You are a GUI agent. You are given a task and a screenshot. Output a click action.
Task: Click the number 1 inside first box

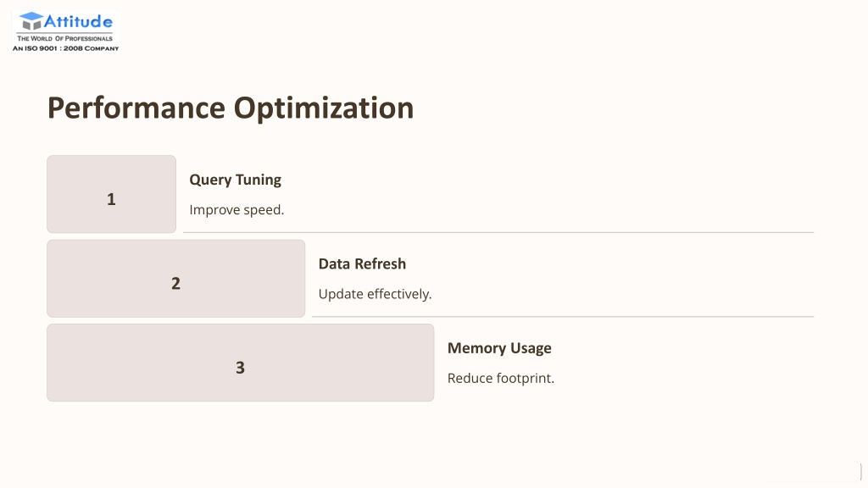pos(111,199)
